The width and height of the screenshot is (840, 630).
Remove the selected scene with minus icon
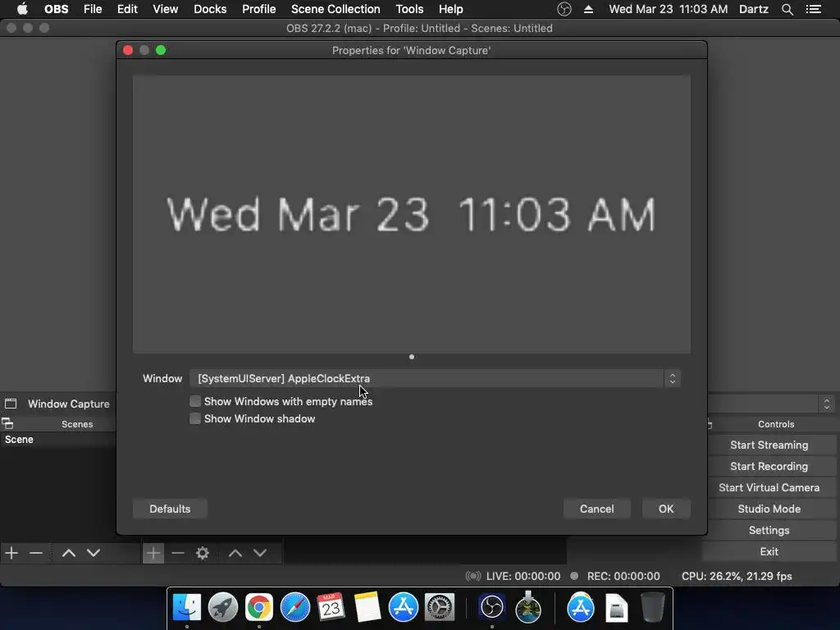click(x=36, y=552)
